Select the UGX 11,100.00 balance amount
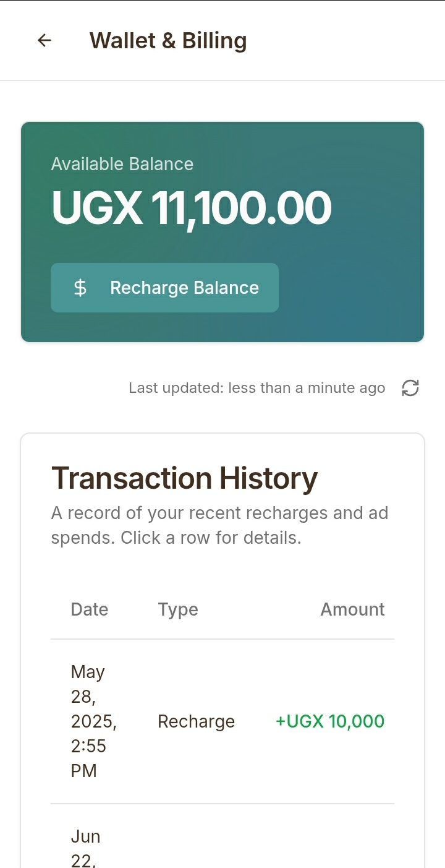The height and width of the screenshot is (868, 445). click(192, 208)
